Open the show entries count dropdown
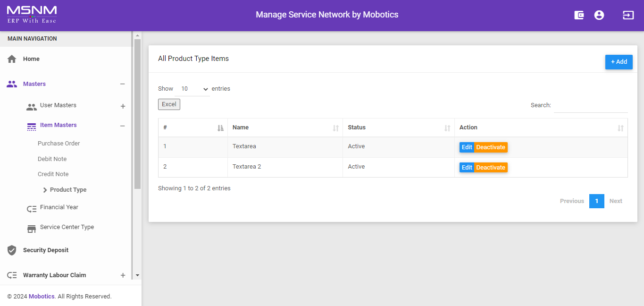Image resolution: width=644 pixels, height=306 pixels. point(194,89)
